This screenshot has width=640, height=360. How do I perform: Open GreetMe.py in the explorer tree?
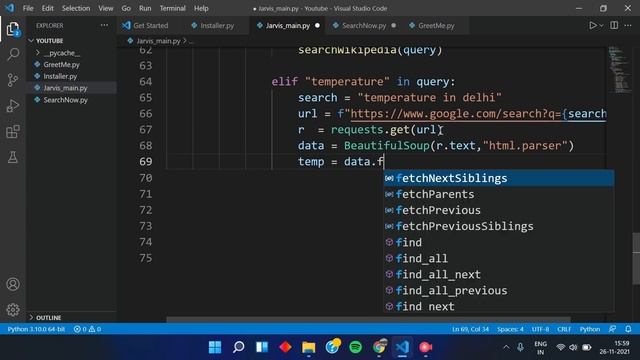click(x=61, y=64)
